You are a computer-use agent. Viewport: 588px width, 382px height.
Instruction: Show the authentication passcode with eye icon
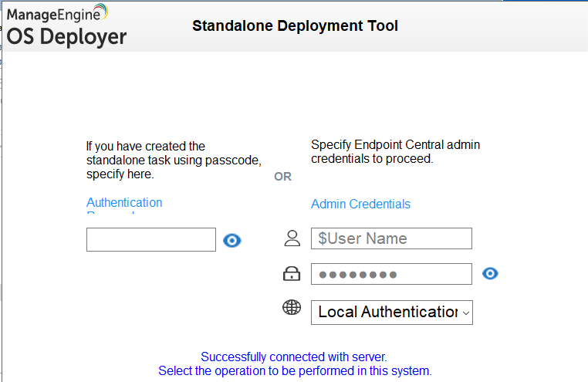coord(232,240)
